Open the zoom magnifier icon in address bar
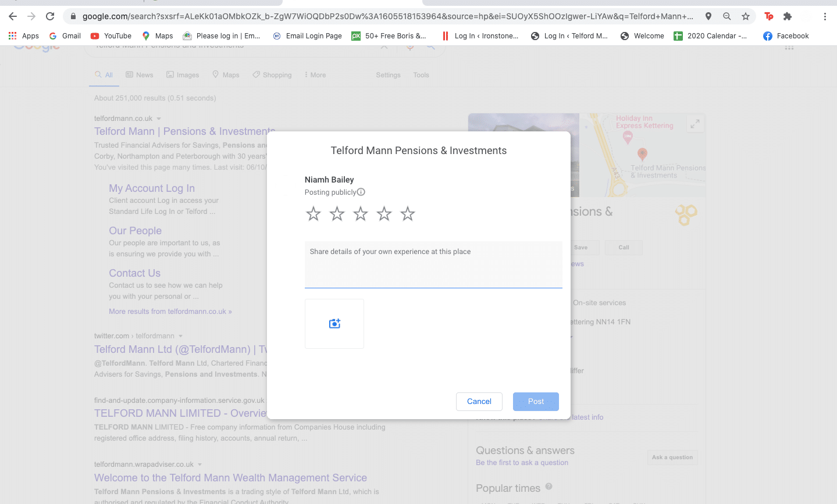The width and height of the screenshot is (837, 504). [x=727, y=16]
